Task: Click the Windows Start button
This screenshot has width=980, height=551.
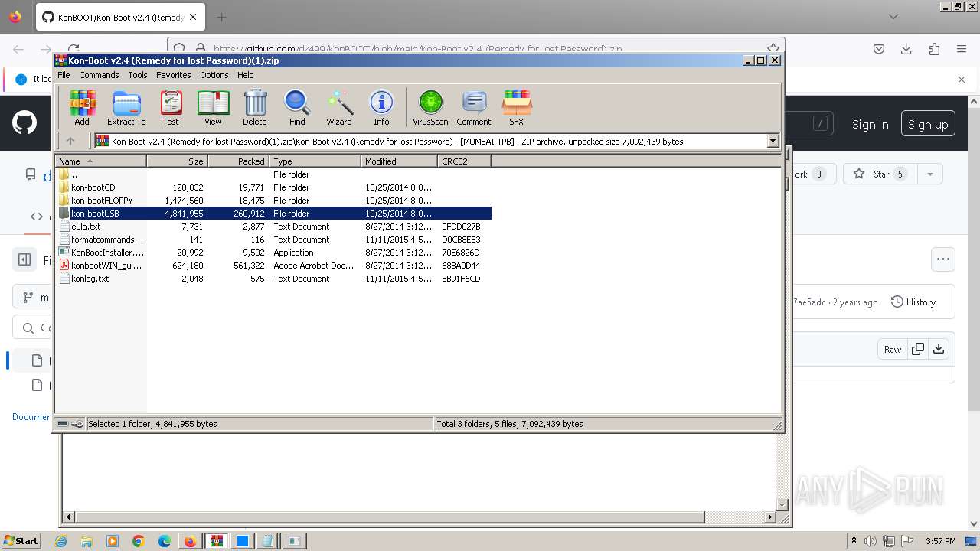Action: (21, 540)
